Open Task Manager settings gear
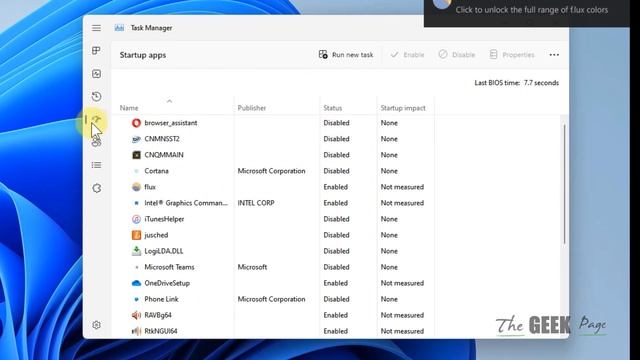 (96, 325)
